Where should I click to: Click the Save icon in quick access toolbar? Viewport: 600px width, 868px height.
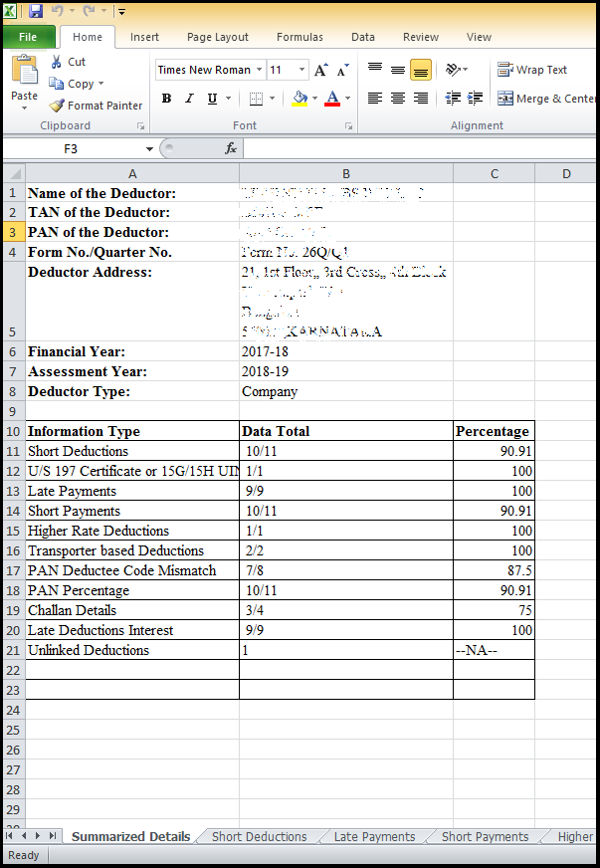(36, 11)
